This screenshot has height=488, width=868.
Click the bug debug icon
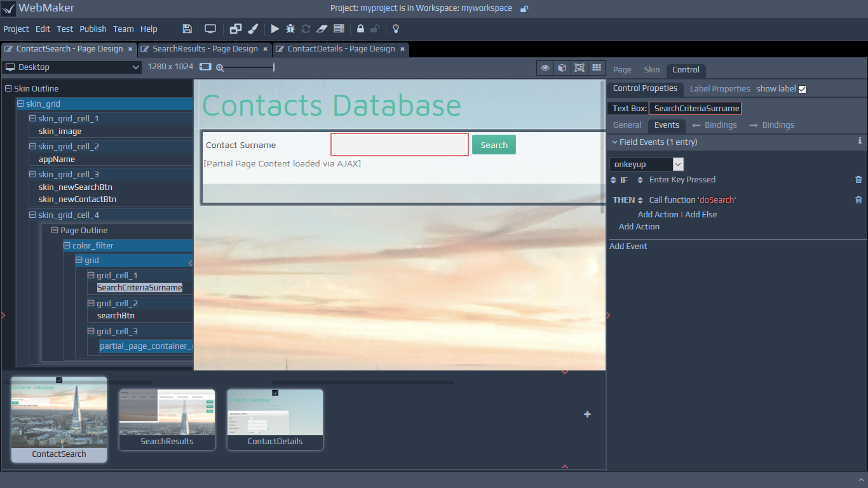click(x=290, y=29)
